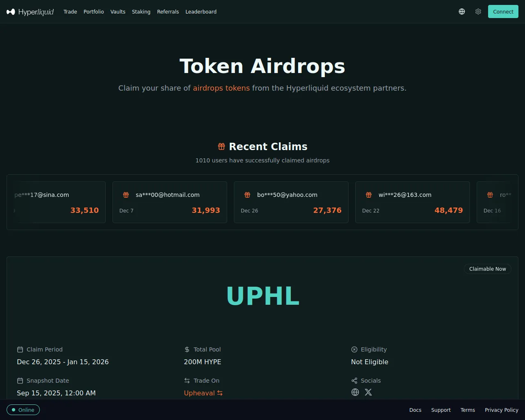Screen dimensions: 525x420
Task: Follow the Upheaval trade link
Action: [x=203, y=393]
